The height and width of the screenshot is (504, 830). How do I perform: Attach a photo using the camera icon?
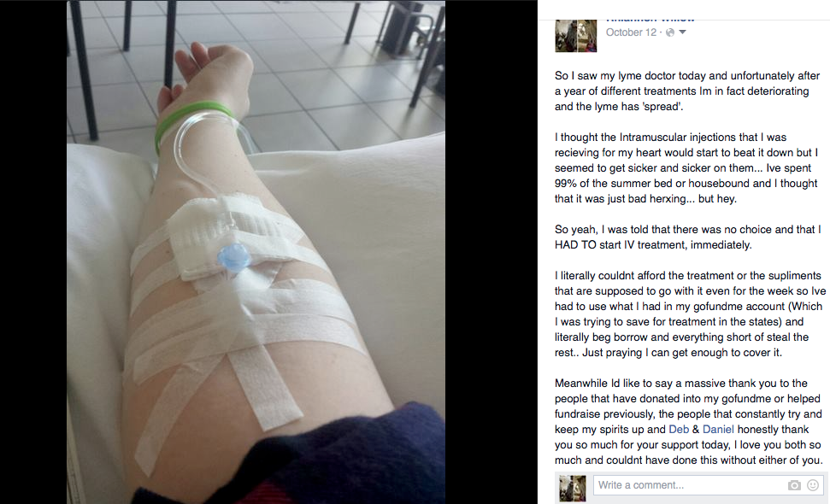(x=794, y=485)
